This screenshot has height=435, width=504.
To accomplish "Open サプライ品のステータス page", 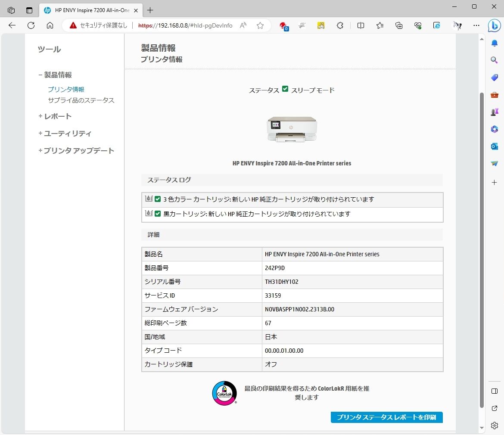I will click(x=81, y=100).
